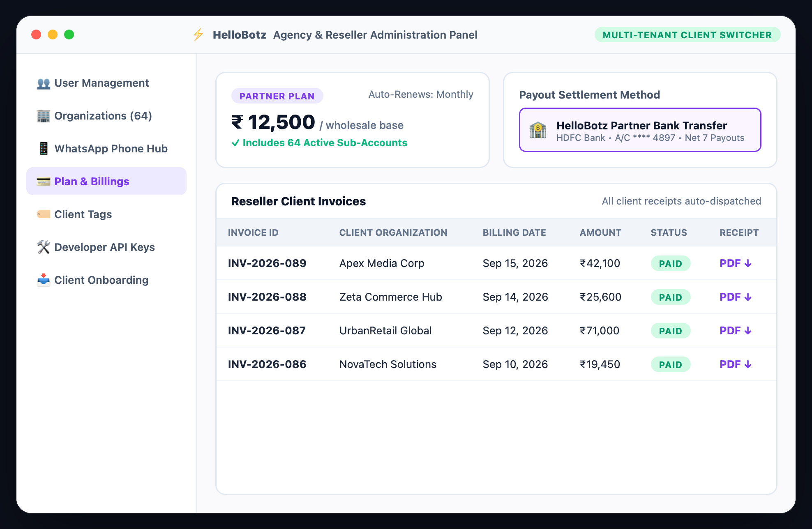Click the Client Organization column header

(393, 232)
